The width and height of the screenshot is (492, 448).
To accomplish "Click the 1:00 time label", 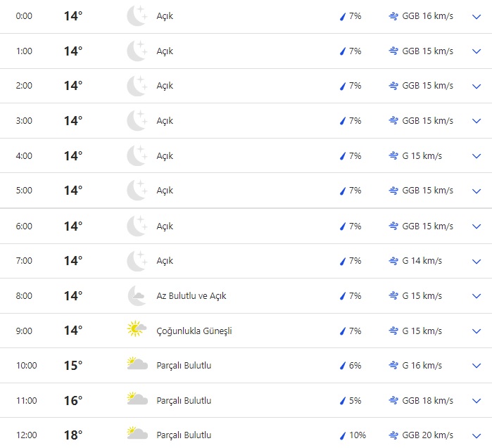I will (25, 51).
